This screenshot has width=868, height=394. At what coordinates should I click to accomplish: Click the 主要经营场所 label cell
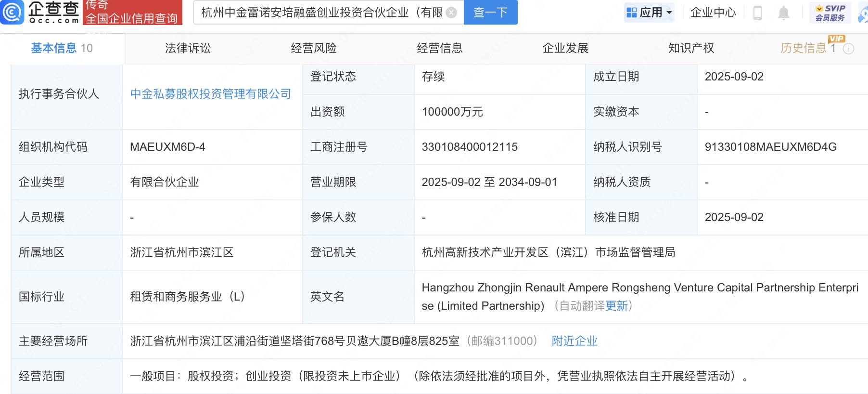coord(66,341)
